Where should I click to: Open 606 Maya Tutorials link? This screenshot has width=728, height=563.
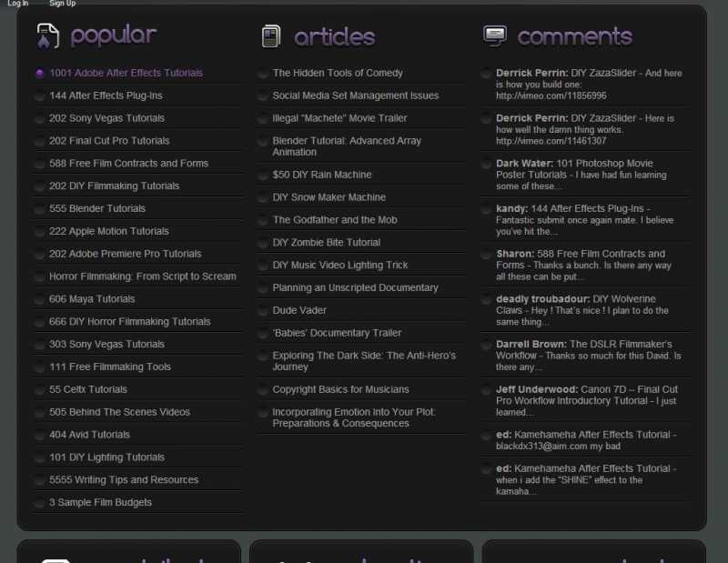coord(92,299)
